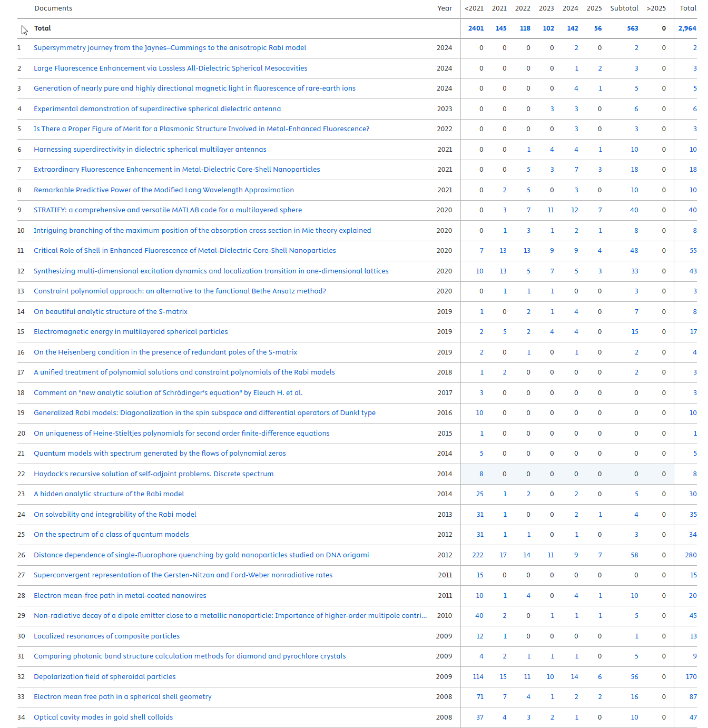Open 'Constraint polynomial approach' document link
708x728 pixels.
point(180,291)
